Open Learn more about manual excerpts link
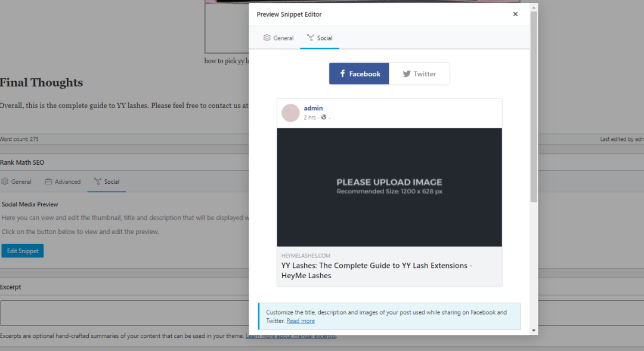The width and height of the screenshot is (644, 351). pos(291,336)
